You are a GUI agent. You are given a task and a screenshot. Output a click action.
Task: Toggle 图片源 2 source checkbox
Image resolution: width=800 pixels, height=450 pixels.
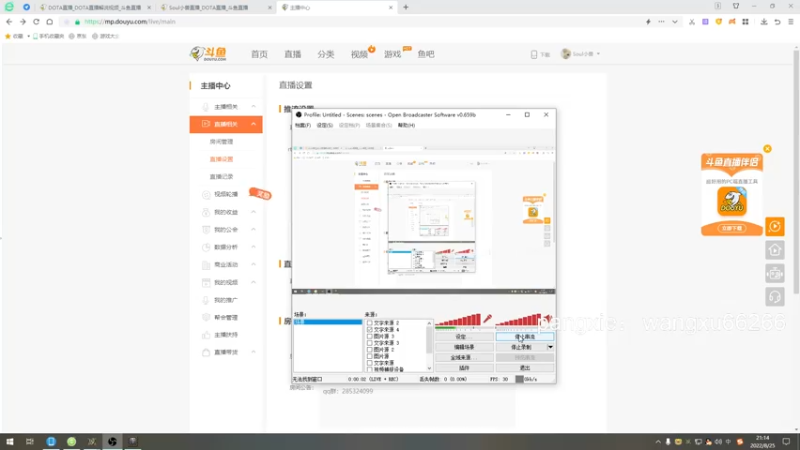(370, 349)
